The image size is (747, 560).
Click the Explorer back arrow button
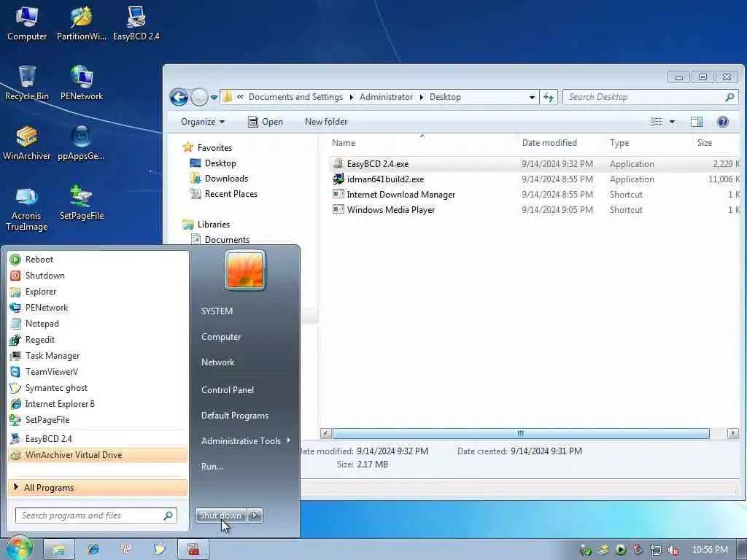tap(179, 97)
